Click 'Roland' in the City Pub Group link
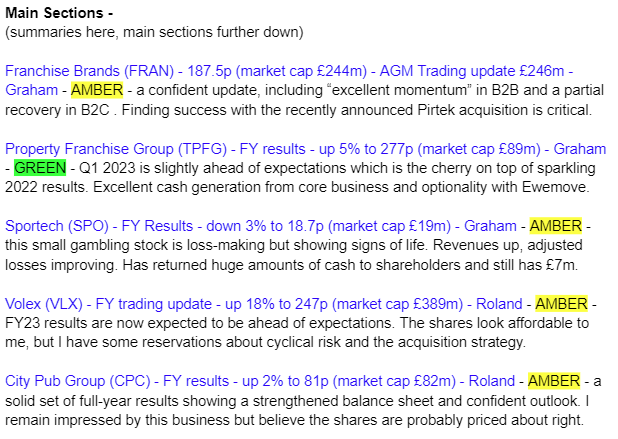Screen dimensions: 618x439 [x=492, y=381]
